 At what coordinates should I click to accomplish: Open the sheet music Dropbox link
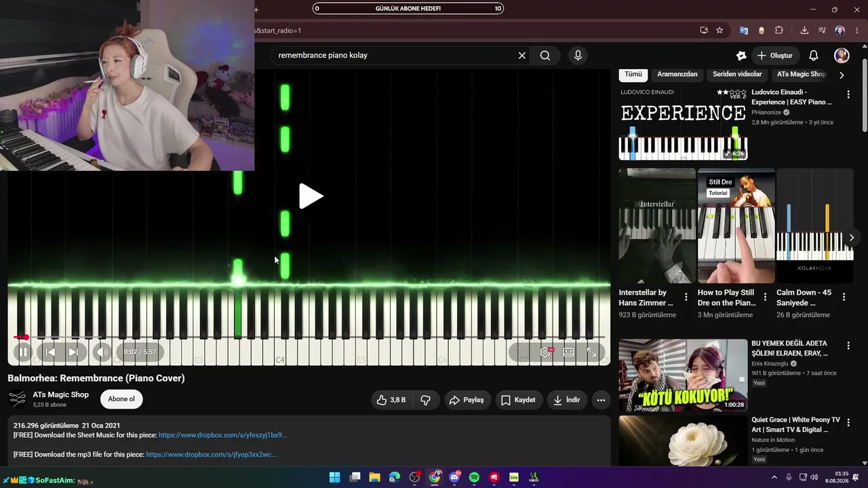pos(222,435)
